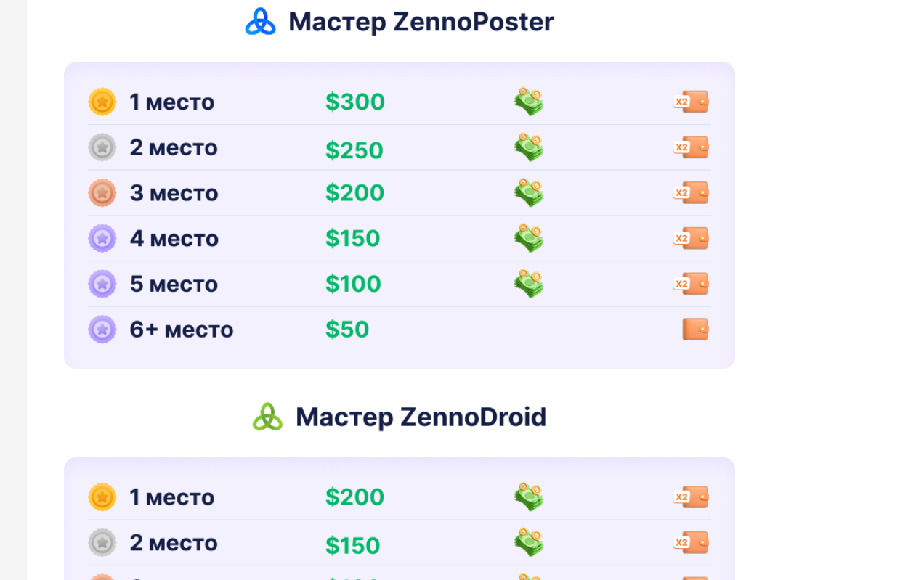Image resolution: width=924 pixels, height=580 pixels.
Task: Click the $50 prize amount
Action: pos(347,330)
